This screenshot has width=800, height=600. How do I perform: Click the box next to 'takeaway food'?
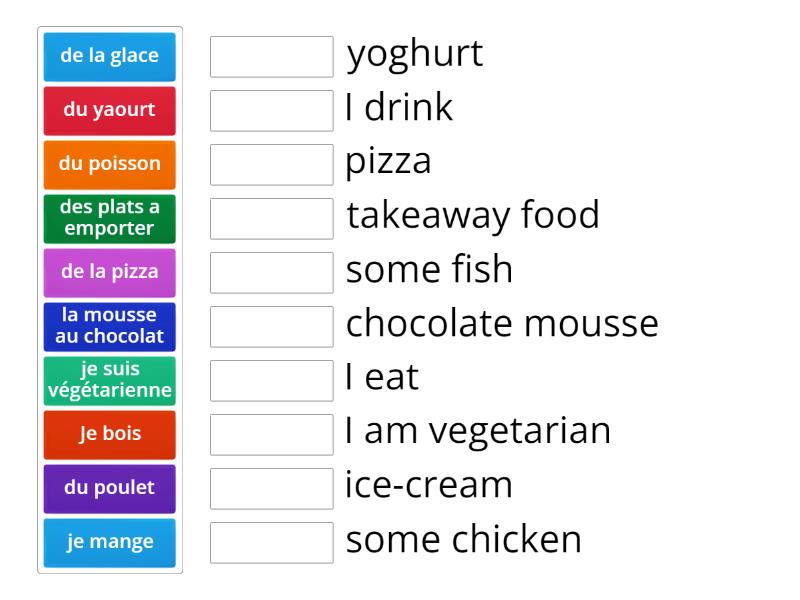click(271, 219)
